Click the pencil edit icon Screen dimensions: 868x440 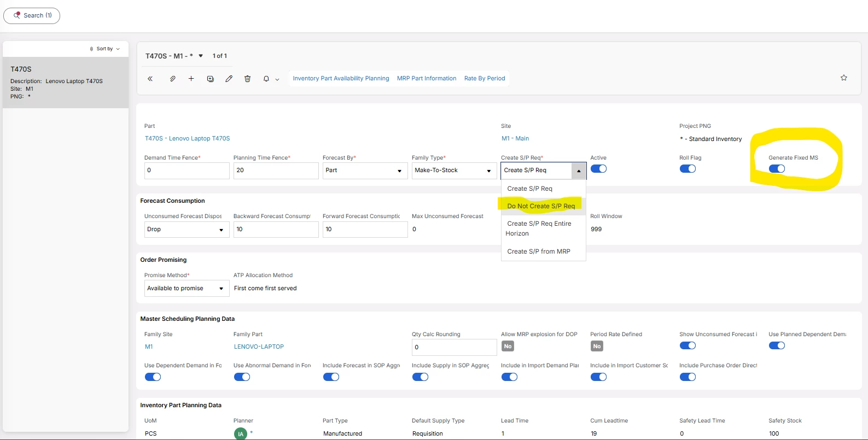click(x=229, y=79)
